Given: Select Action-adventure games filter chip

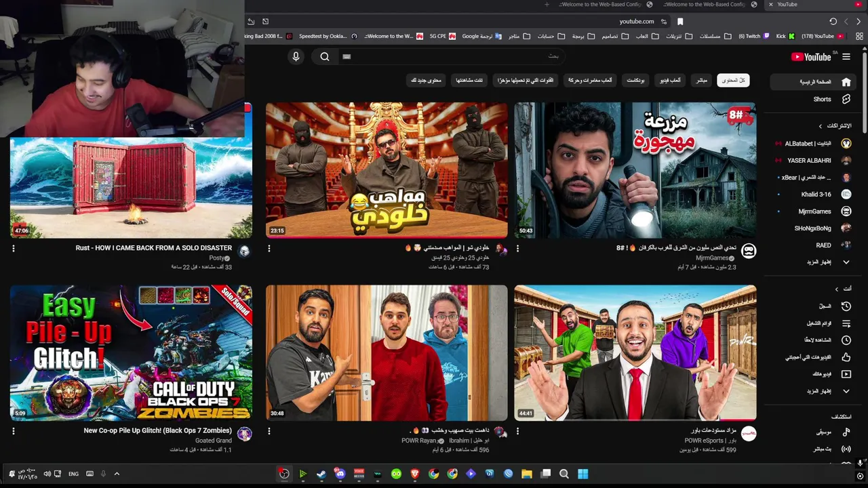Looking at the screenshot, I should click(x=589, y=81).
